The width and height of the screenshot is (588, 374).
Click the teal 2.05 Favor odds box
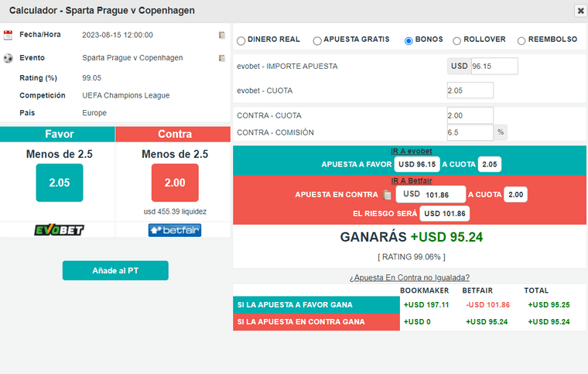coord(59,183)
